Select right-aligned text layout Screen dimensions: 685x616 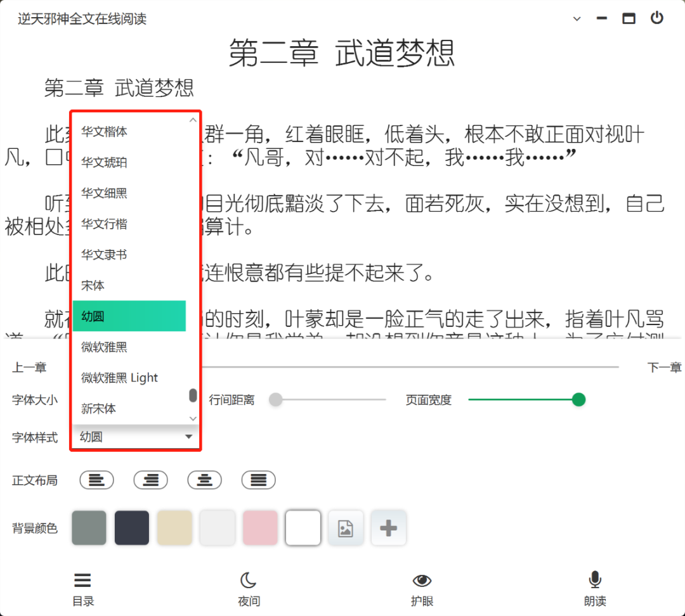[x=151, y=480]
